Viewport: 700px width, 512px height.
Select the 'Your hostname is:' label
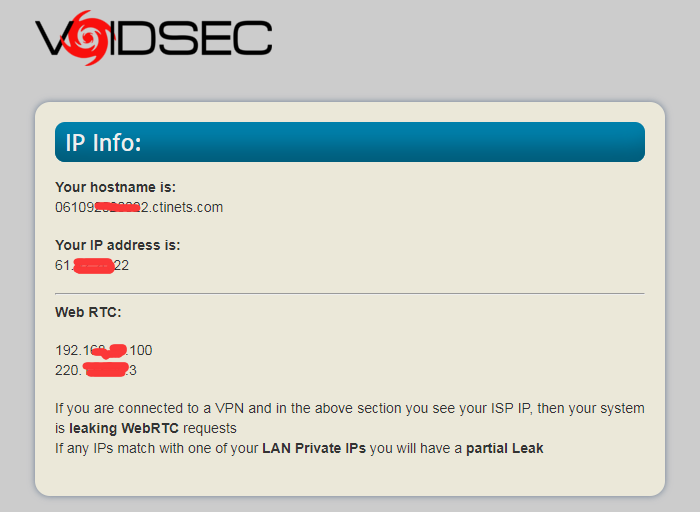[x=116, y=187]
